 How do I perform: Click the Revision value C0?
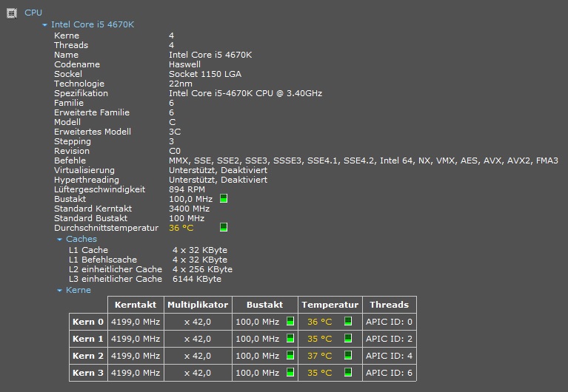175,151
